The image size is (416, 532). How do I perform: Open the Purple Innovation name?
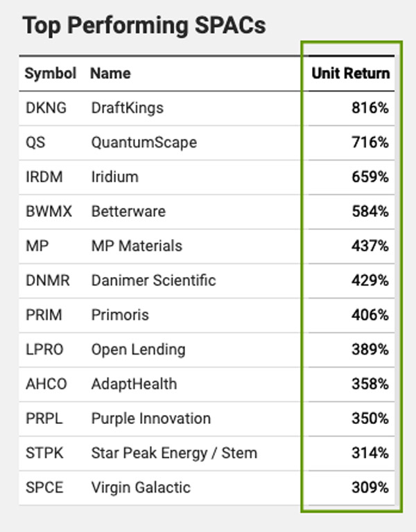click(150, 418)
